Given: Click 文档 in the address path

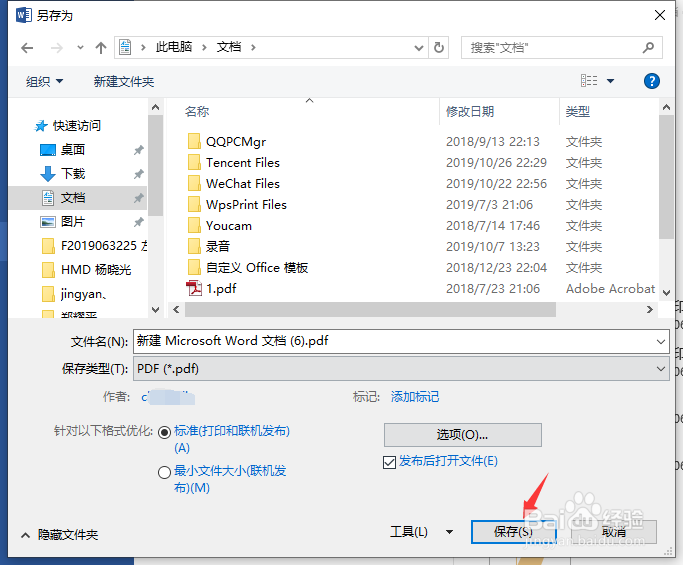Looking at the screenshot, I should point(229,47).
